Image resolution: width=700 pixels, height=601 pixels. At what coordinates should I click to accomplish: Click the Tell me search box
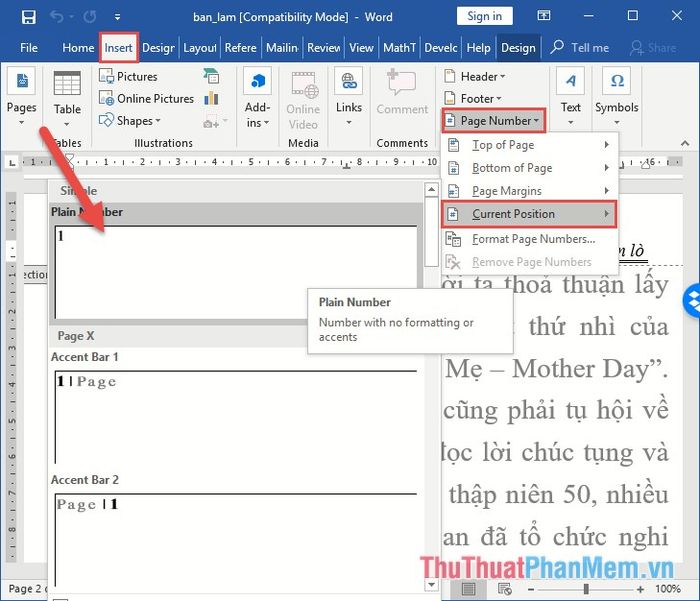[580, 48]
